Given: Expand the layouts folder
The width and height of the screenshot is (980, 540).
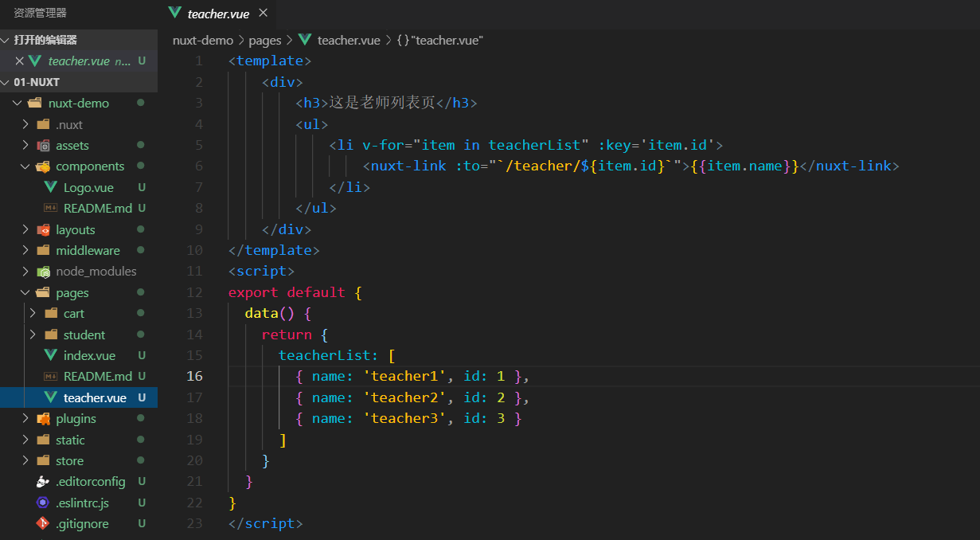Looking at the screenshot, I should click(25, 229).
